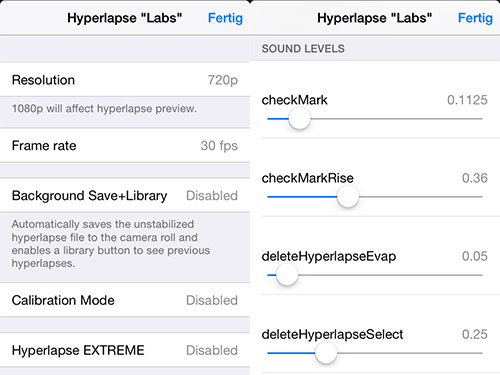The height and width of the screenshot is (375, 500).
Task: Click the checkMarkRise slider track right of the knob
Action: pyautogui.click(x=420, y=197)
